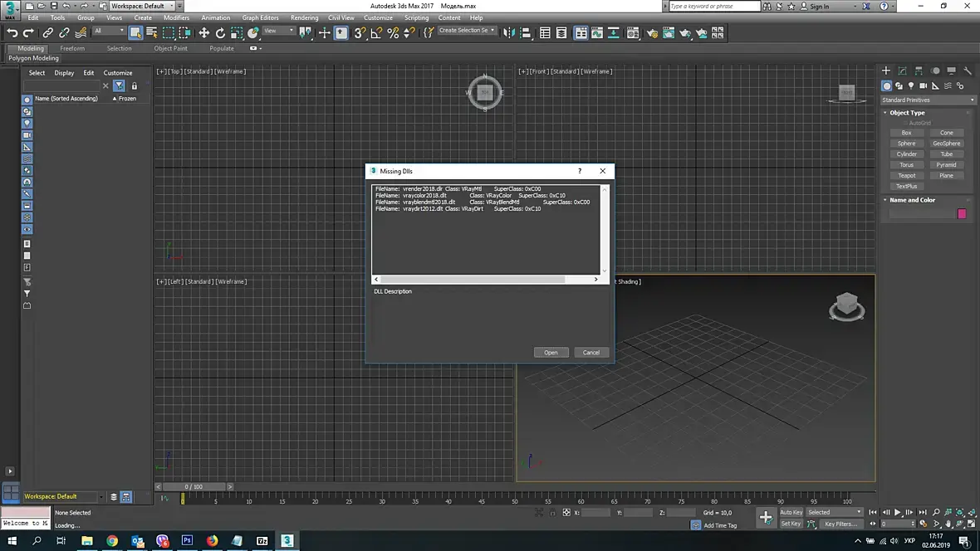This screenshot has width=980, height=551.
Task: Open the Rendering menu
Action: tap(304, 17)
